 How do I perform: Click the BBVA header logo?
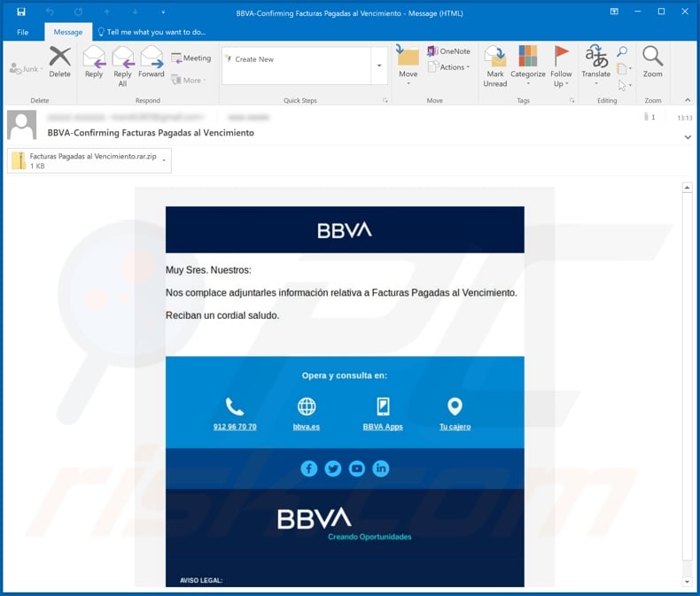click(x=345, y=230)
